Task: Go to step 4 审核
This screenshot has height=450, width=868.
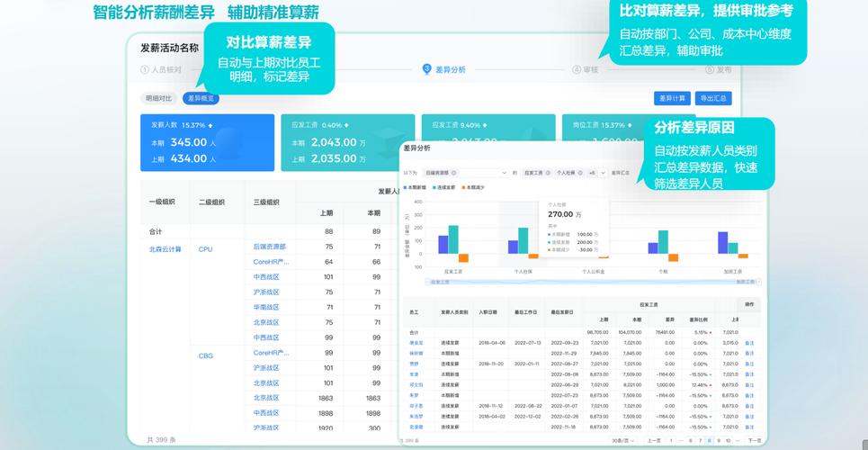Action: click(586, 70)
